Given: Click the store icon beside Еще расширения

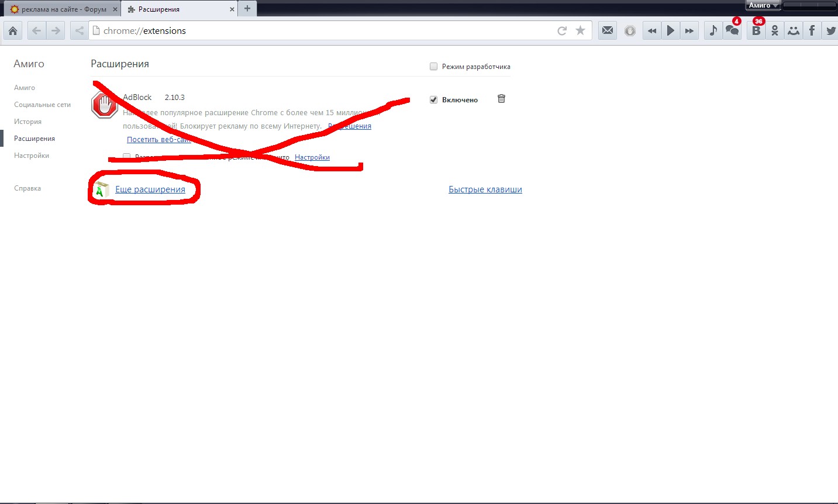Looking at the screenshot, I should point(101,189).
